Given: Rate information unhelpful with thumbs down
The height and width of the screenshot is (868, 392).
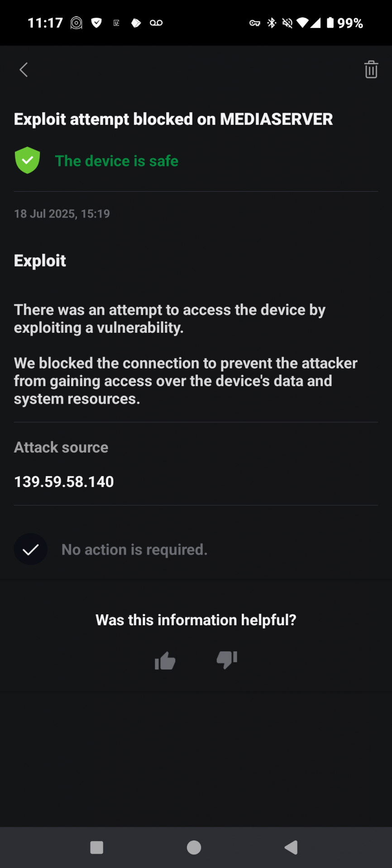Looking at the screenshot, I should tap(227, 660).
